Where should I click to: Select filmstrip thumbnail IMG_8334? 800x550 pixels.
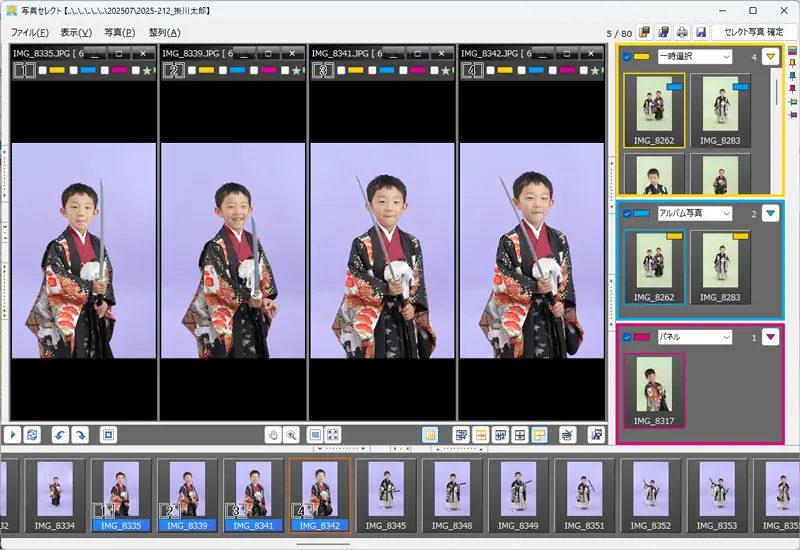pos(55,495)
